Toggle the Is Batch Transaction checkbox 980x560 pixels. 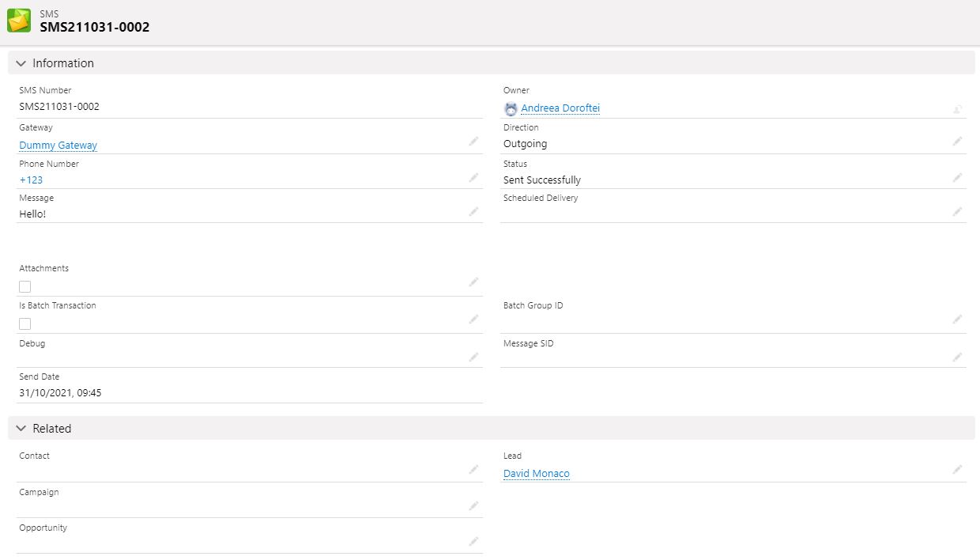point(25,324)
